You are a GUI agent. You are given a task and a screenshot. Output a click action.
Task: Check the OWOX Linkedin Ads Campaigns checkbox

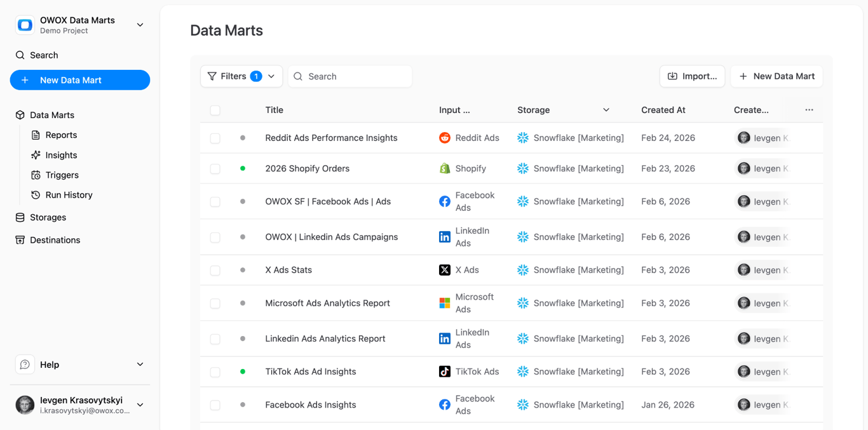tap(215, 238)
